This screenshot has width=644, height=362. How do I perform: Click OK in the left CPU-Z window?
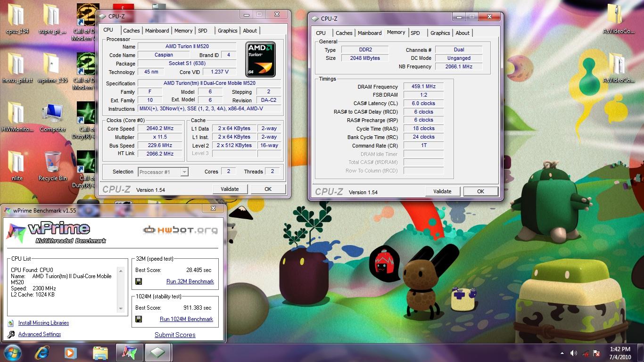pos(268,189)
